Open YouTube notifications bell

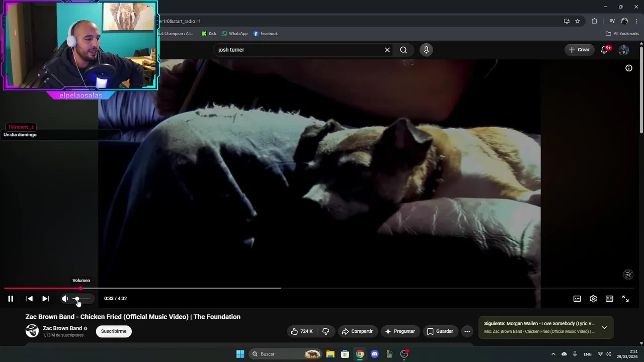coord(605,50)
